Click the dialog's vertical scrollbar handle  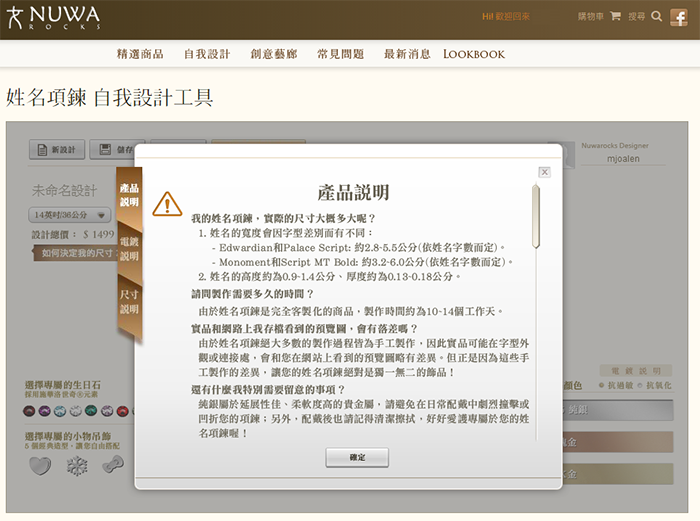click(x=536, y=217)
